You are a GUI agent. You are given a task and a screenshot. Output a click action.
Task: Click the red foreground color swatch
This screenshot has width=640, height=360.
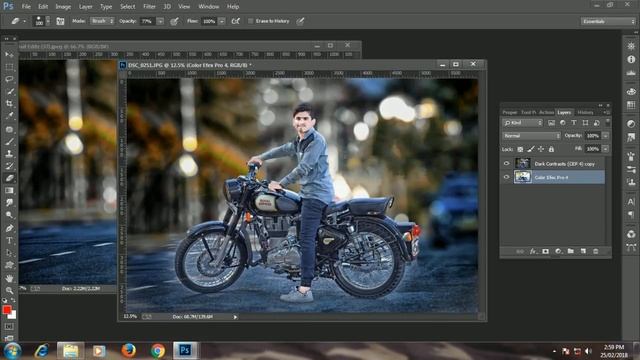click(x=6, y=310)
